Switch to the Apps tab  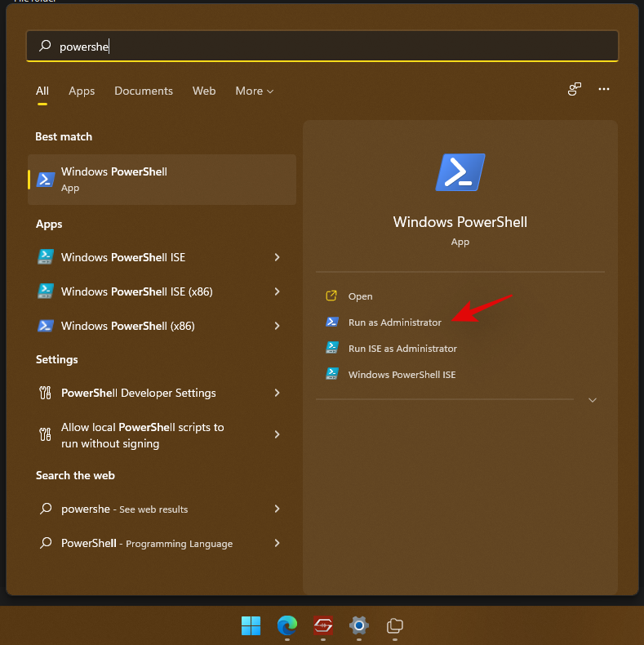click(x=82, y=91)
